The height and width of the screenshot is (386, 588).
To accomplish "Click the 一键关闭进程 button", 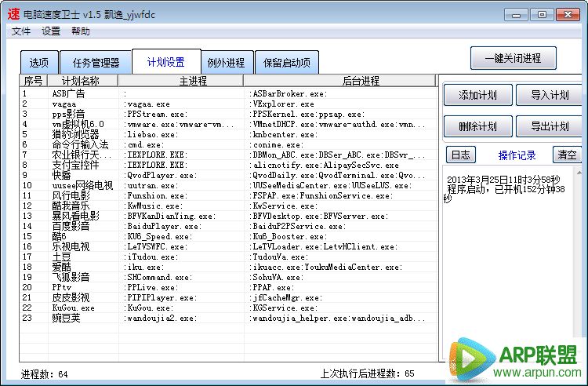I will [x=513, y=58].
